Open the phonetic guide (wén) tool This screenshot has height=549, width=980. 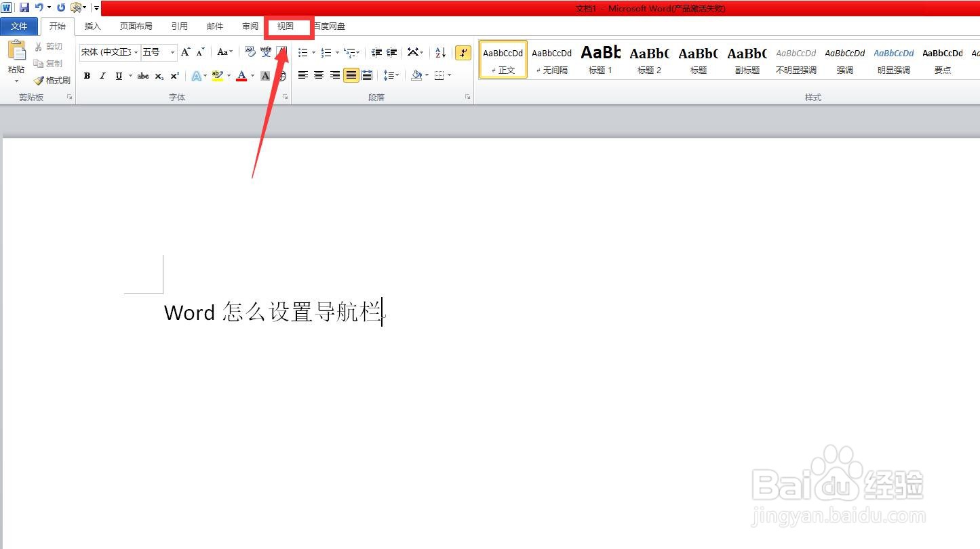[266, 52]
